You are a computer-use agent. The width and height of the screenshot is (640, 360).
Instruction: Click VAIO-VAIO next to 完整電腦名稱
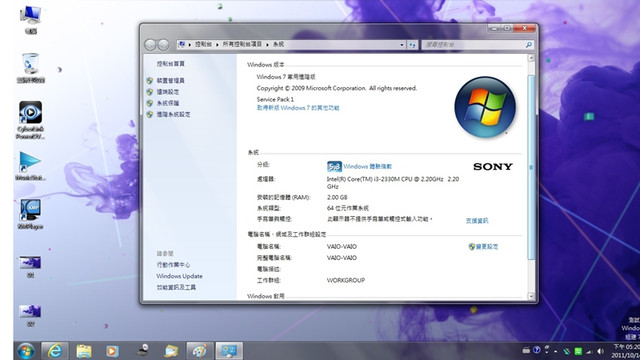point(342,258)
